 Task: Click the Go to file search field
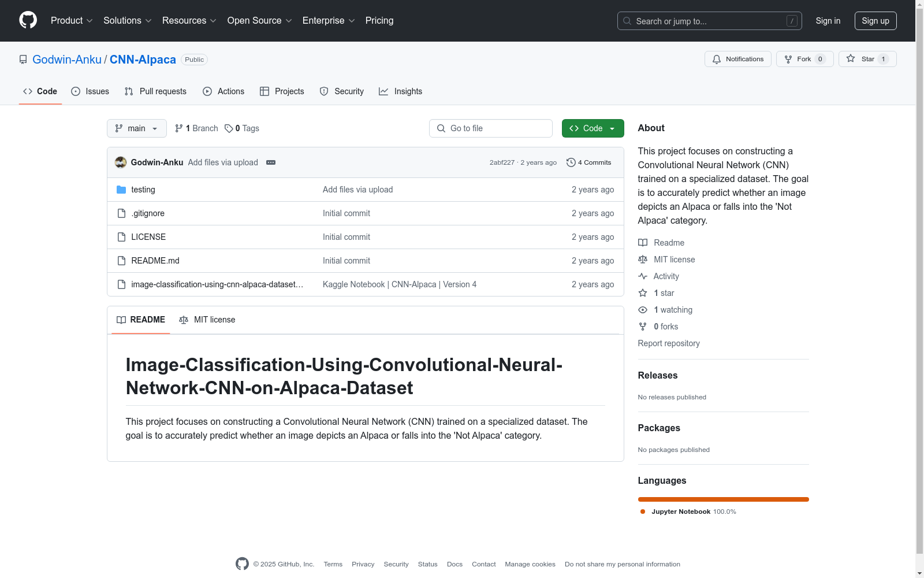click(x=491, y=128)
